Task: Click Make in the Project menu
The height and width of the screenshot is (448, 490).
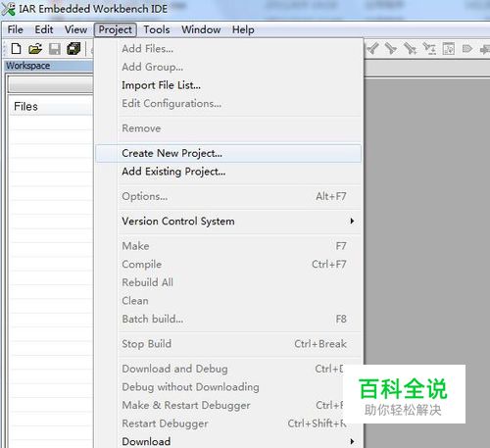Action: tap(228, 246)
